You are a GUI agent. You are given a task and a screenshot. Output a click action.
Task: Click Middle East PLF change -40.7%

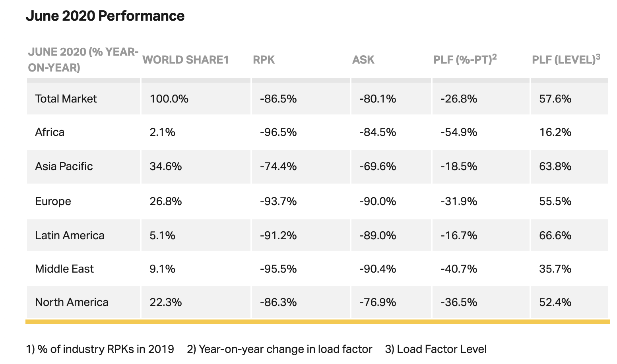pyautogui.click(x=459, y=269)
